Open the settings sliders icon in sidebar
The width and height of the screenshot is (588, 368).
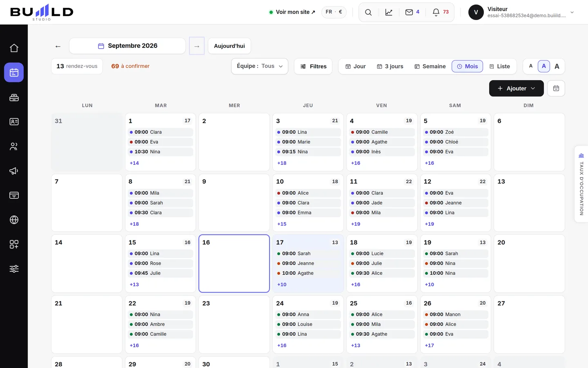[x=14, y=269]
